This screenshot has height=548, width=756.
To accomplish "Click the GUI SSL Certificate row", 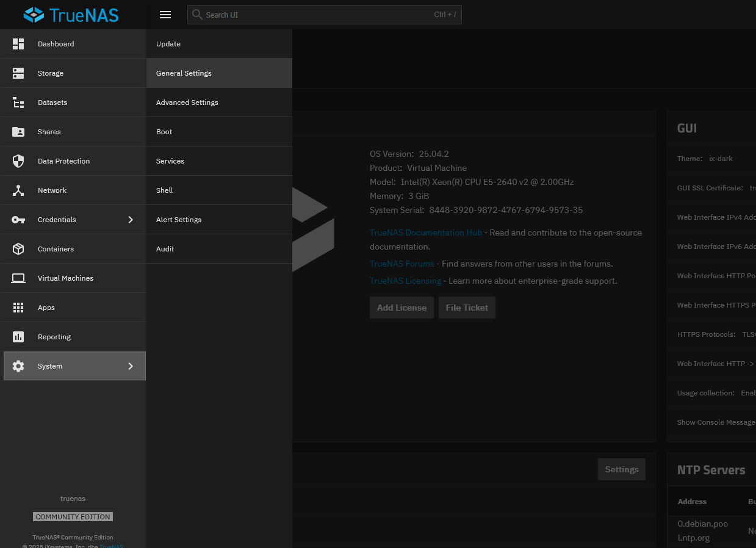I will [711, 188].
